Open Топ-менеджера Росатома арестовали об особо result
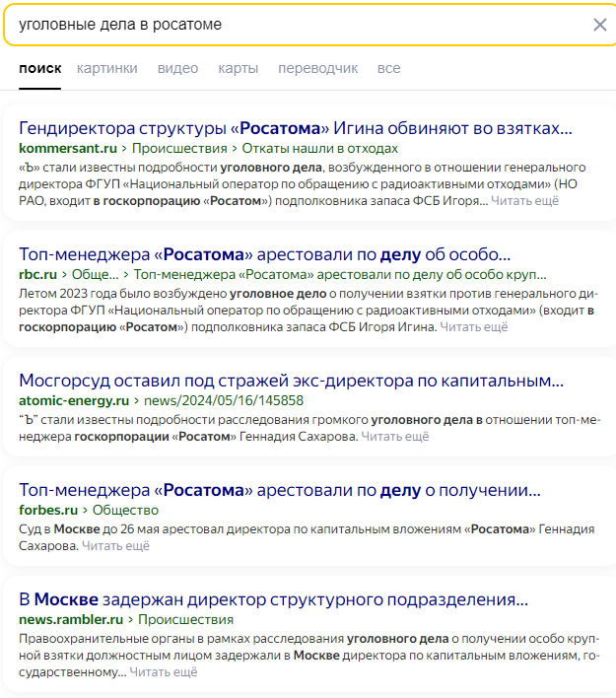This screenshot has height=698, width=616. [264, 254]
